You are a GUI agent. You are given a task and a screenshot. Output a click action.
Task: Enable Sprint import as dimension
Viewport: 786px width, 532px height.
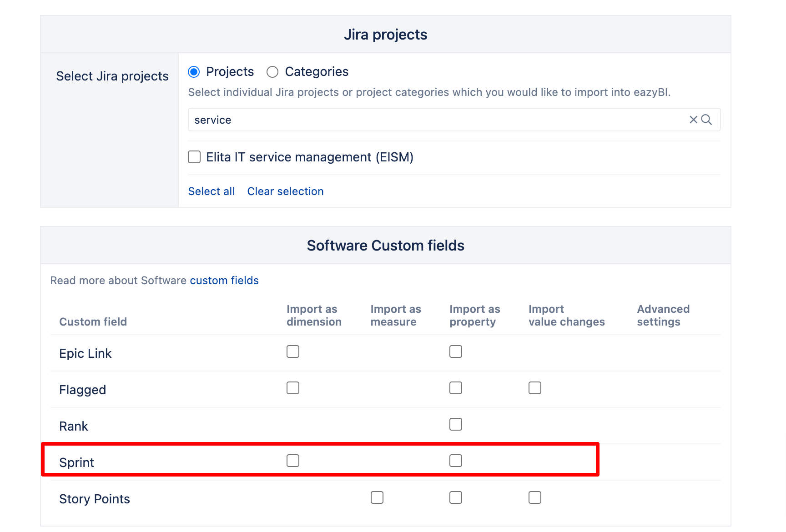point(293,461)
